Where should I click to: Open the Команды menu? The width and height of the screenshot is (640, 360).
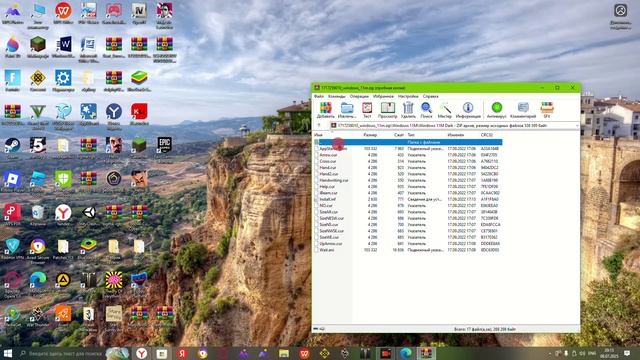337,96
